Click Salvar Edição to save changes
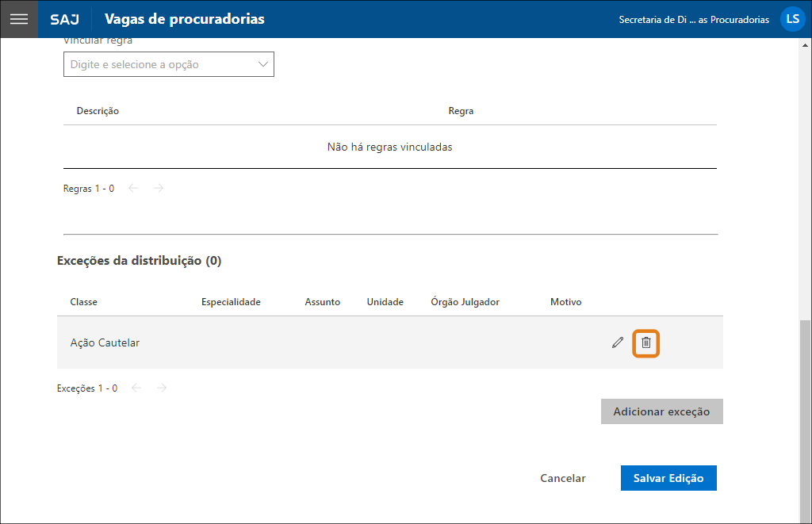The image size is (812, 524). pyautogui.click(x=668, y=478)
